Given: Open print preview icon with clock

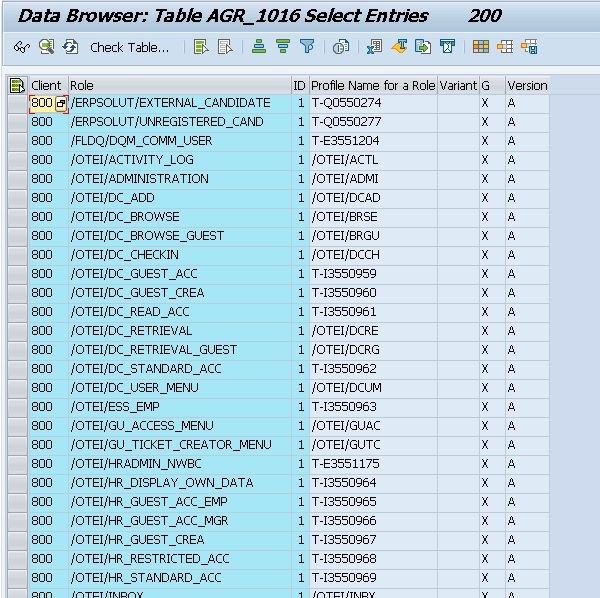Looking at the screenshot, I should click(x=341, y=47).
